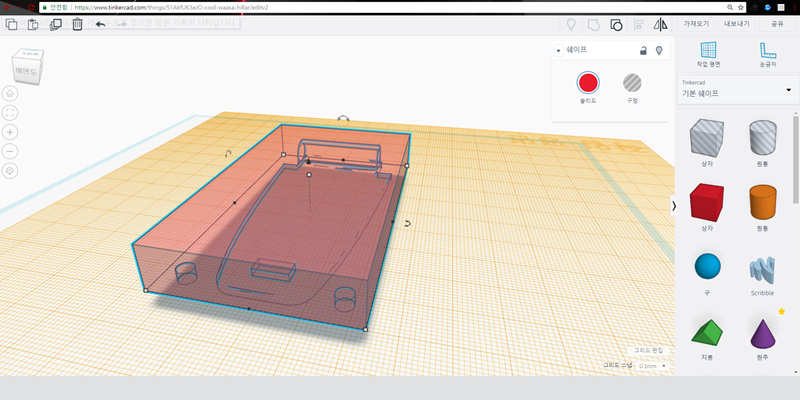Click the black cone height handle
The width and height of the screenshot is (800, 400).
[x=308, y=161]
